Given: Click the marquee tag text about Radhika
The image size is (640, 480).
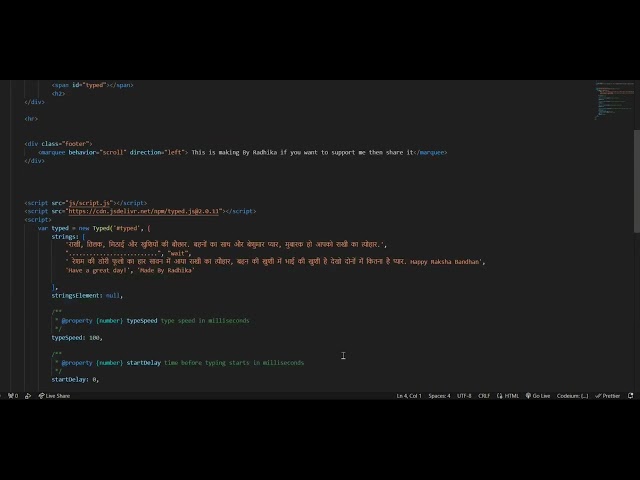Looking at the screenshot, I should coord(302,152).
